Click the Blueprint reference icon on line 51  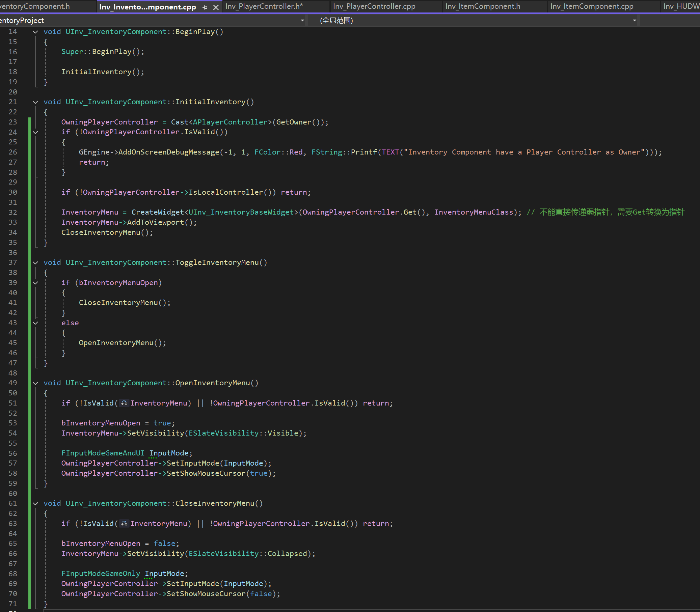(124, 403)
